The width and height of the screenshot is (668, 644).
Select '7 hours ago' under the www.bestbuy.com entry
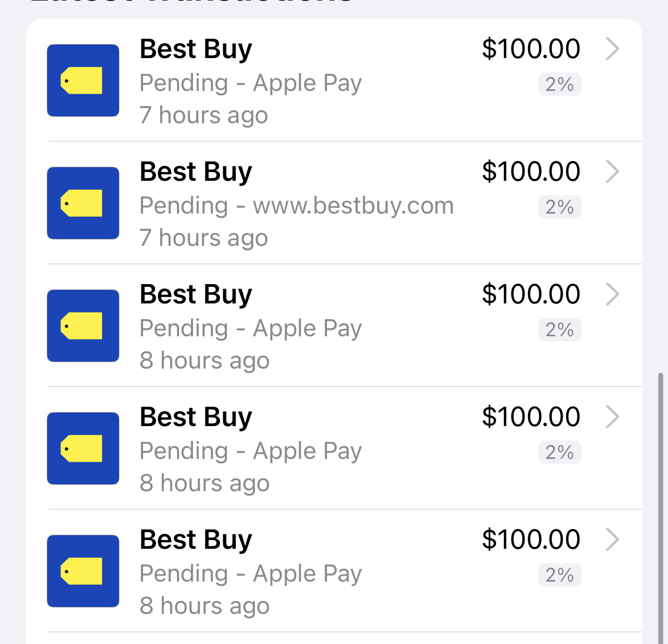[x=204, y=238]
